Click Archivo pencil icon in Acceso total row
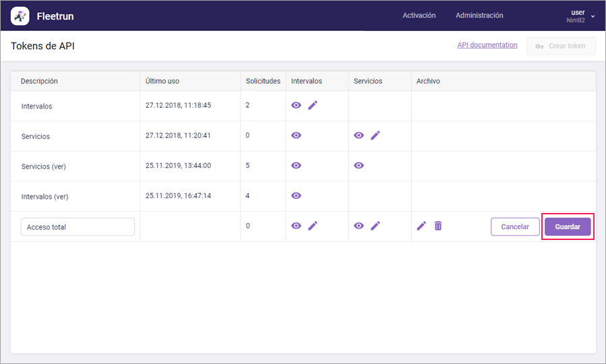 coord(421,226)
